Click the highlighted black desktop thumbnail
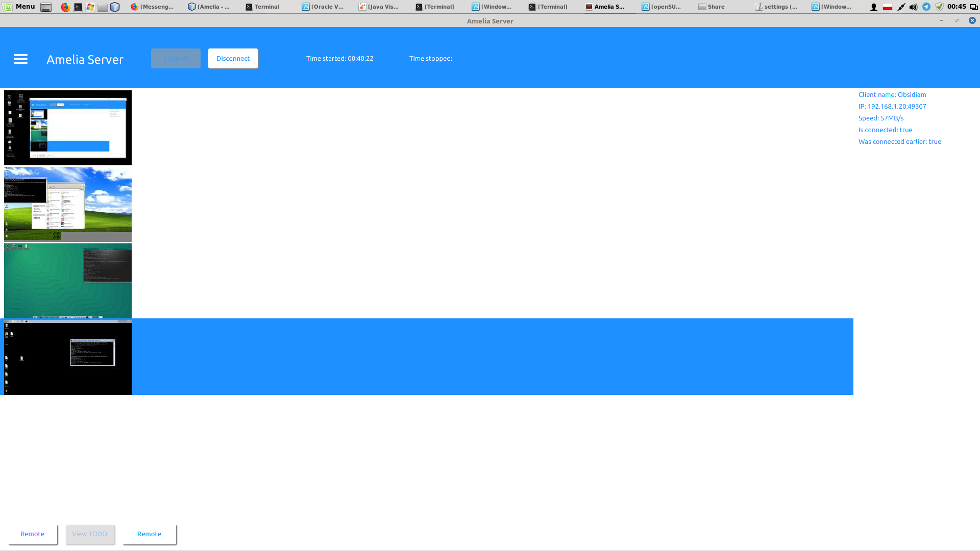980x551 pixels. coord(68,357)
